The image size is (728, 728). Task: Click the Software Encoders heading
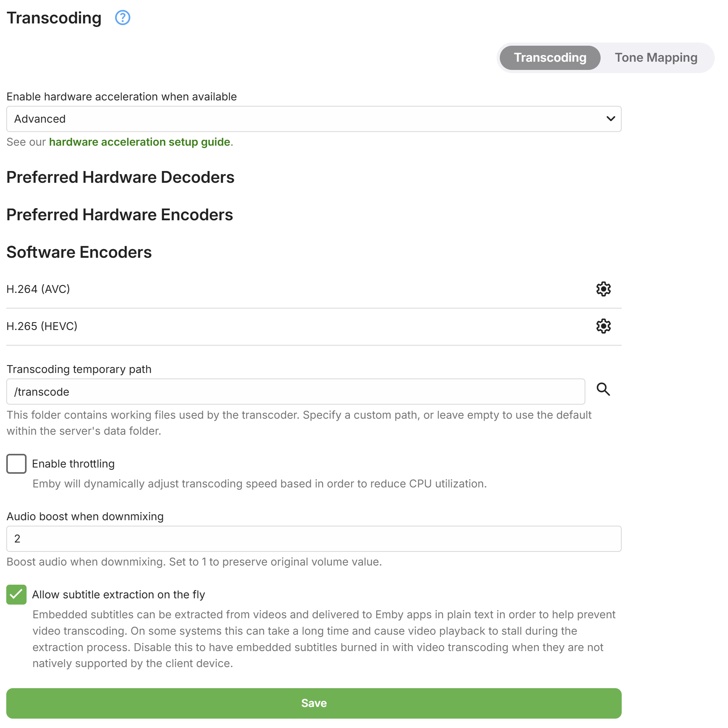[79, 252]
